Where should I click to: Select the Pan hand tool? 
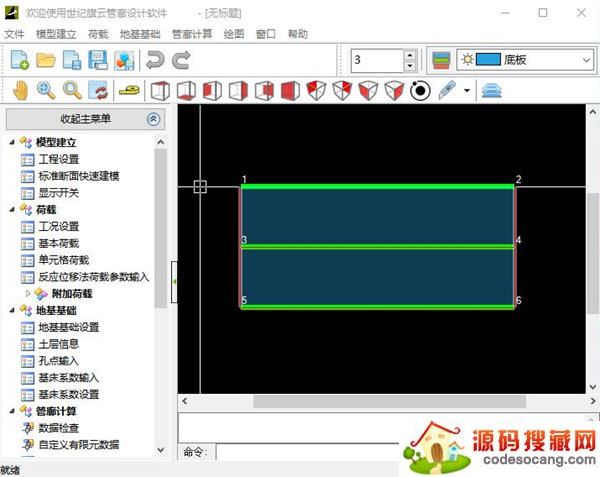coord(20,91)
